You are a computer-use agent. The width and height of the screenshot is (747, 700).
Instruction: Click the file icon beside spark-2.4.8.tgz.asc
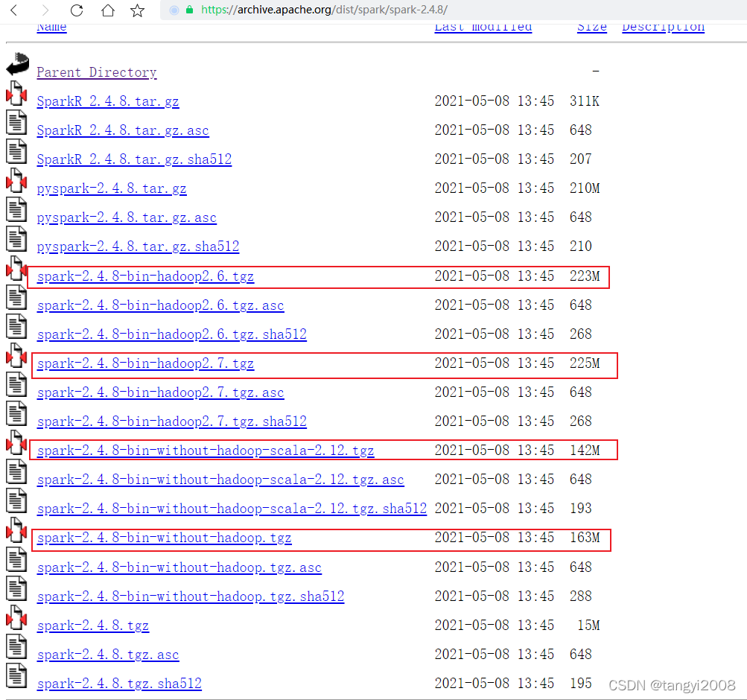pos(16,646)
